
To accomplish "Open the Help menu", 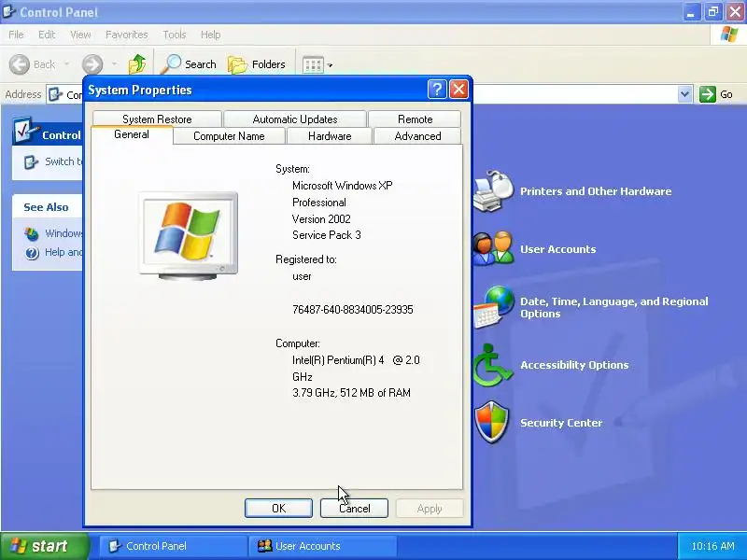I will 211,35.
